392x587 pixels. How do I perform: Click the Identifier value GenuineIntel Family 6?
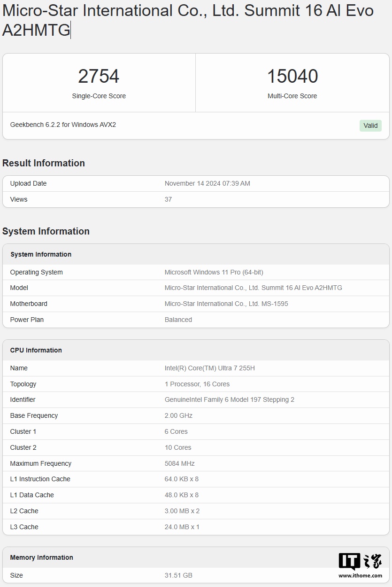[230, 399]
